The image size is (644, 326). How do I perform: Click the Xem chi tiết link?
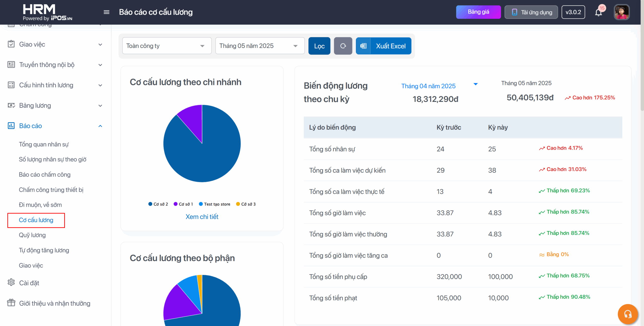[x=202, y=217]
